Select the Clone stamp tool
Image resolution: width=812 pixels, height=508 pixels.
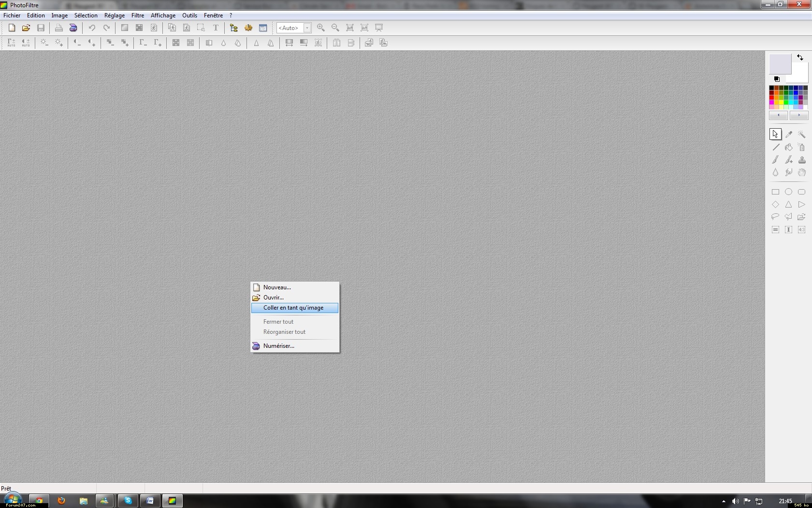802,160
